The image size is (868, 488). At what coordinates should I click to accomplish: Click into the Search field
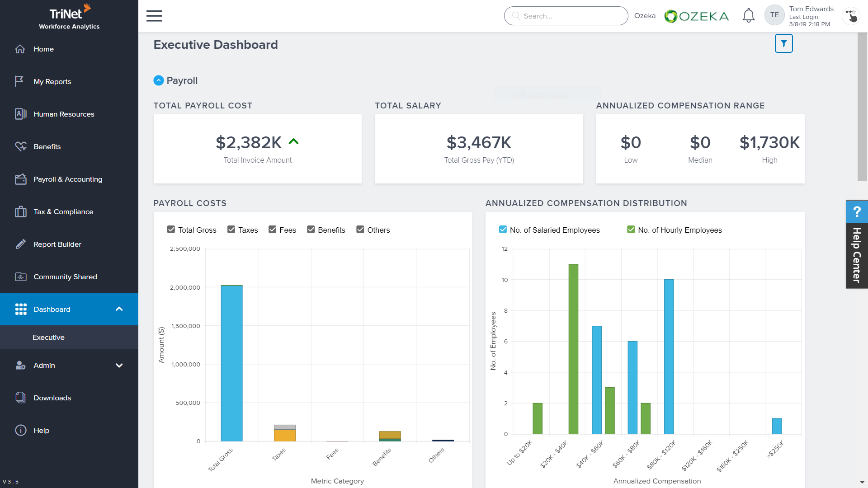(x=571, y=16)
